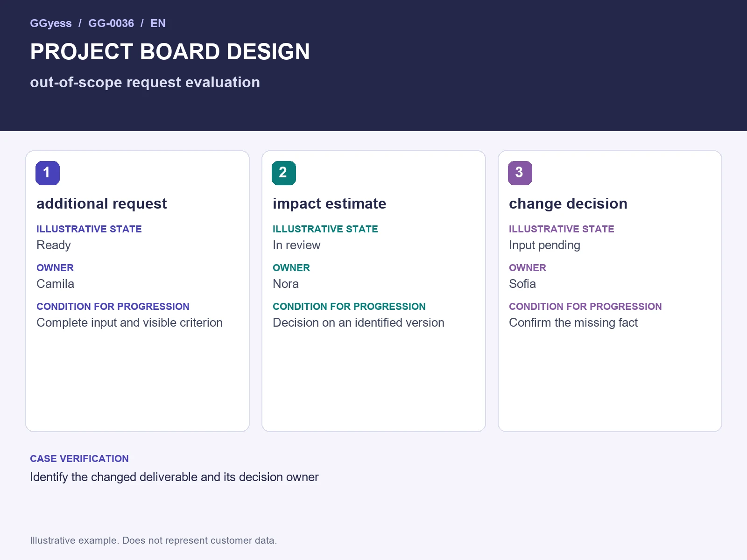747x560 pixels.
Task: Click CONDITION FOR PROGRESSION label in additional request card
Action: tap(113, 307)
